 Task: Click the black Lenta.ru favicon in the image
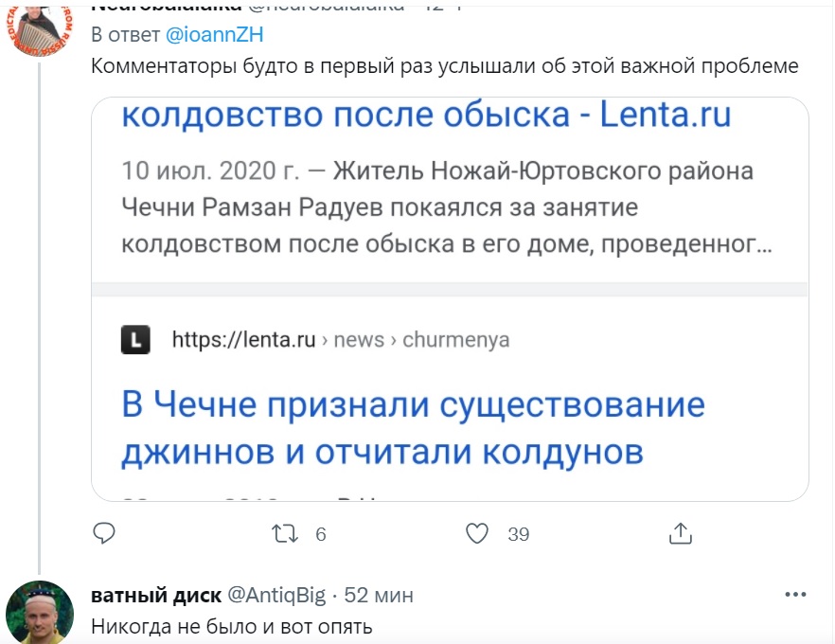coord(135,340)
